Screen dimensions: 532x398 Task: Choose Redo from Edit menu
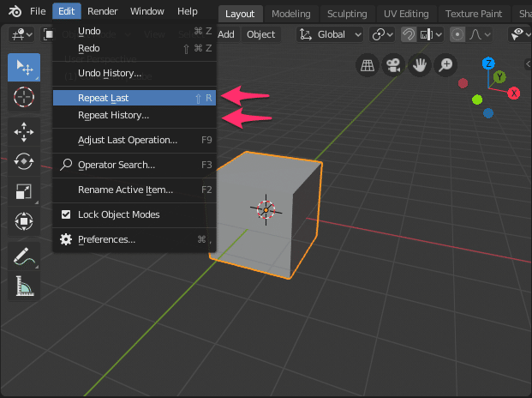click(x=134, y=48)
